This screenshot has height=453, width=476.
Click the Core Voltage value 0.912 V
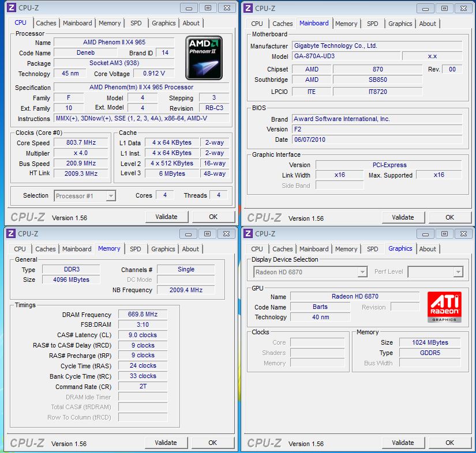click(154, 73)
